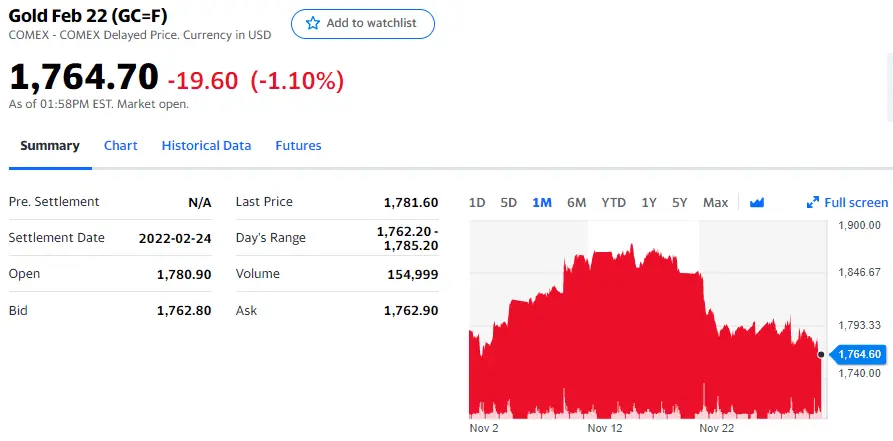Open the Historical Data tab
Screen dimensions: 893x441
(x=206, y=146)
